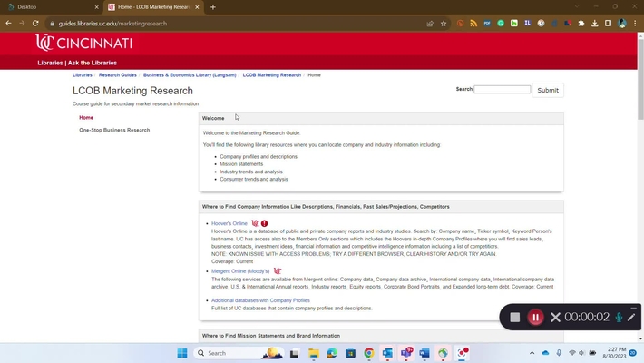This screenshot has height=363, width=644.
Task: Open the recorder pen annotation tool
Action: tap(631, 318)
